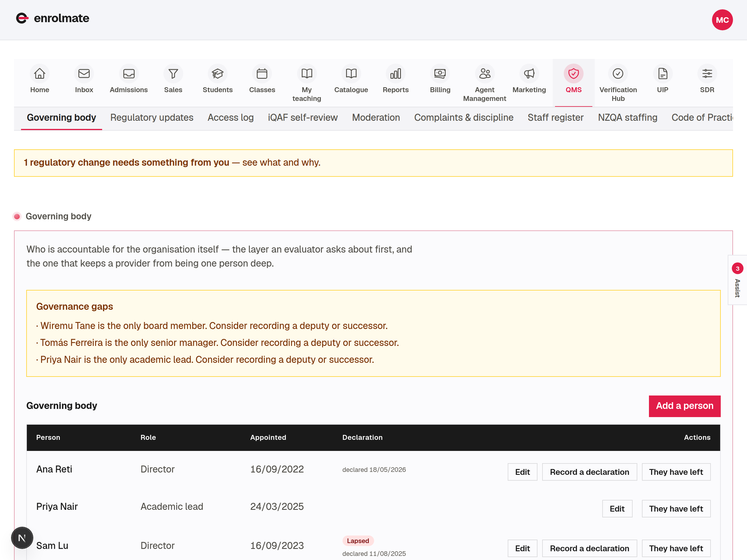Screen dimensions: 747x560
Task: Open the Moderation tab
Action: 376,118
